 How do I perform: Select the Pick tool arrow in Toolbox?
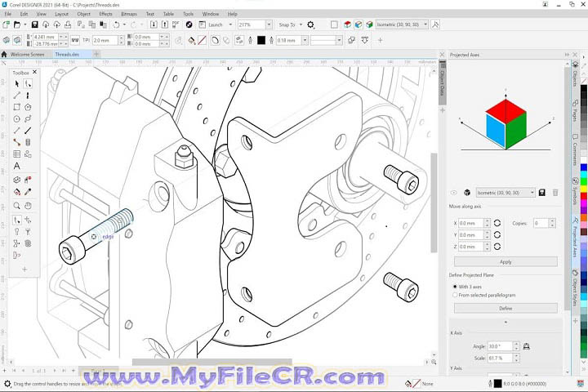point(17,83)
